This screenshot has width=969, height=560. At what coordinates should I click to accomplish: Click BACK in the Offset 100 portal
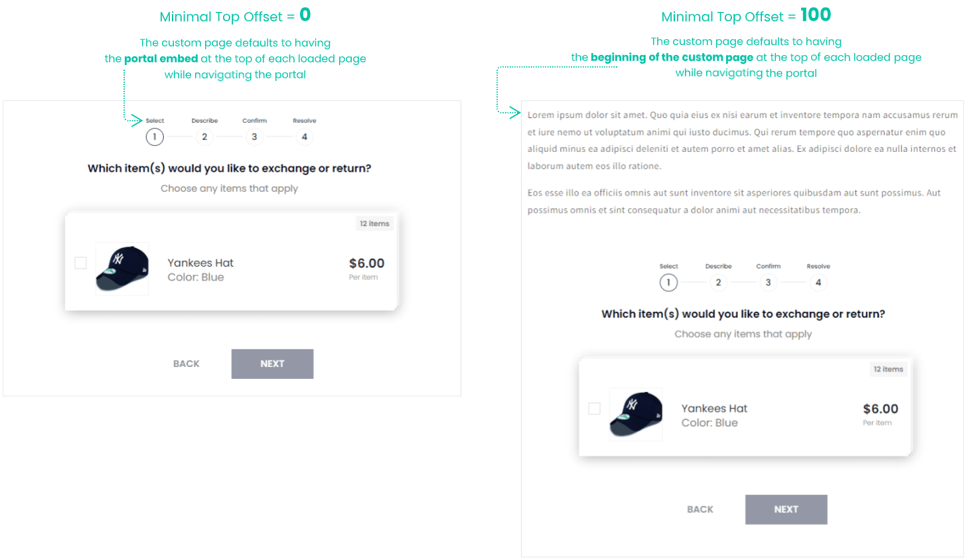(700, 510)
